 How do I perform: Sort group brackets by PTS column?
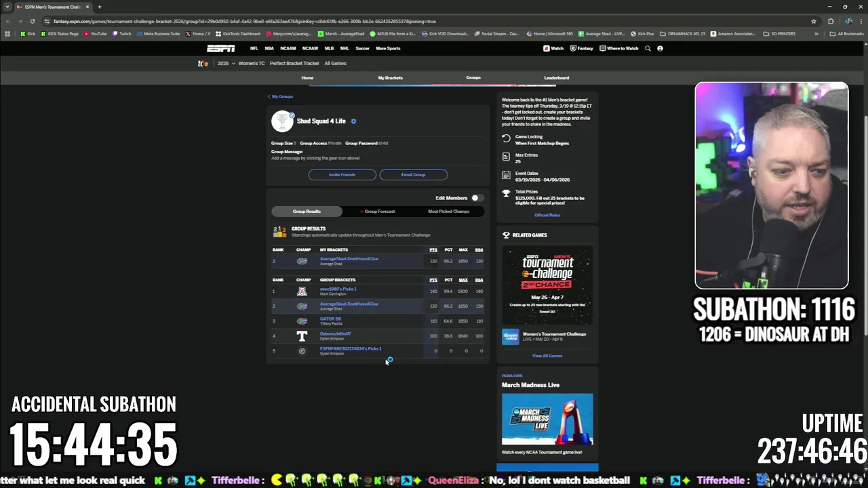(433, 280)
